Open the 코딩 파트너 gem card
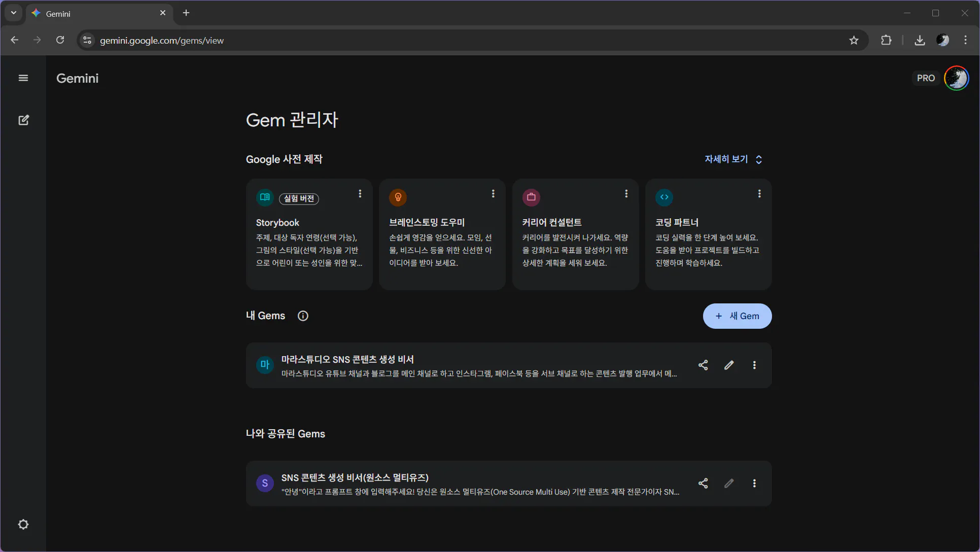 (x=709, y=234)
